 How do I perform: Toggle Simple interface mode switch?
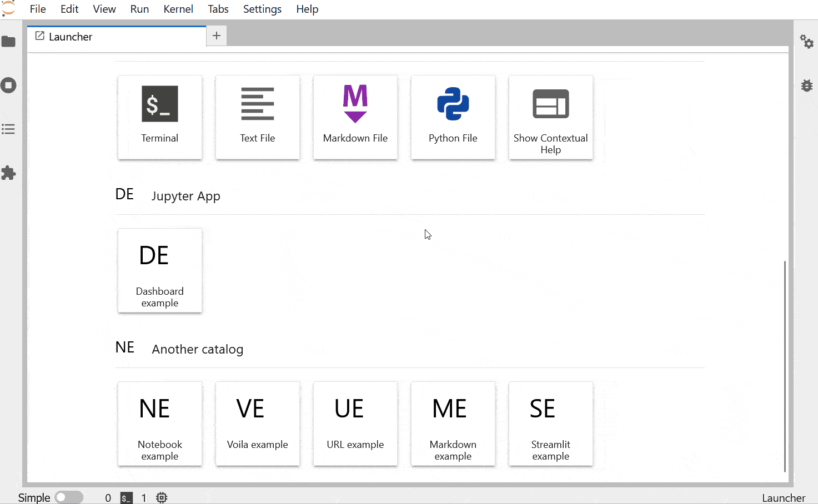pos(69,497)
